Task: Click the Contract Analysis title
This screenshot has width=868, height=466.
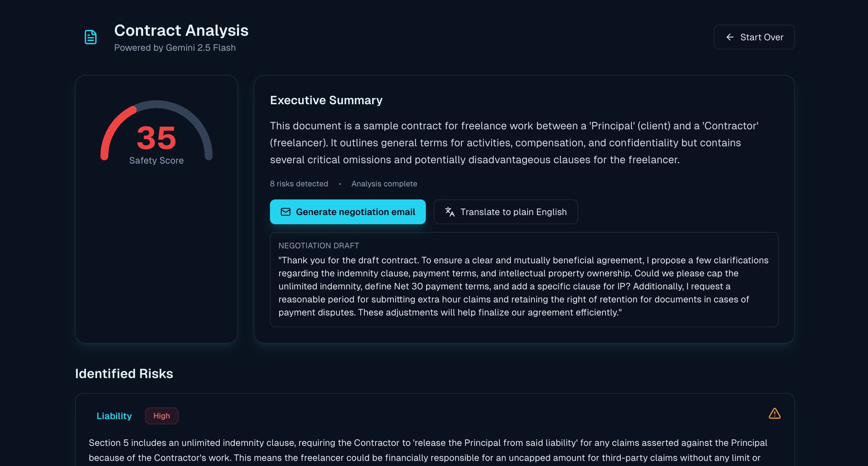Action: pos(181,30)
